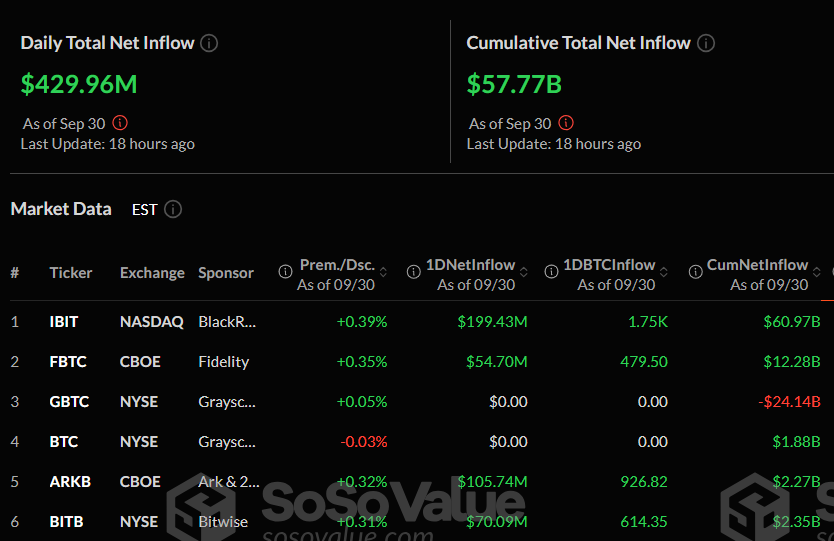Click the Sponsor column header

226,273
